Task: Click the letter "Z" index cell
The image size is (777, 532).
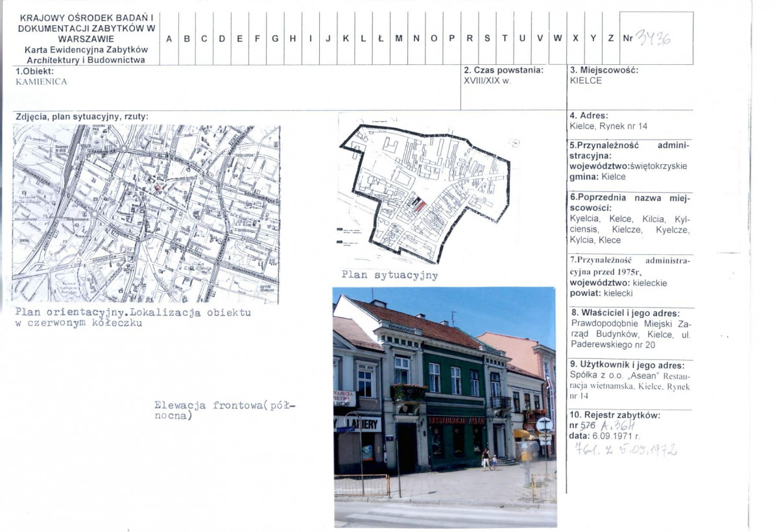Action: coord(611,38)
